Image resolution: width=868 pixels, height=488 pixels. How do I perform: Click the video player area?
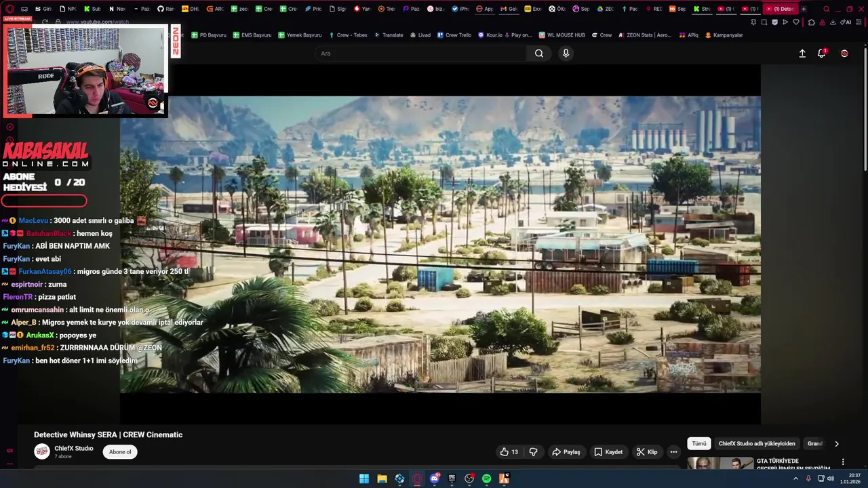(440, 244)
